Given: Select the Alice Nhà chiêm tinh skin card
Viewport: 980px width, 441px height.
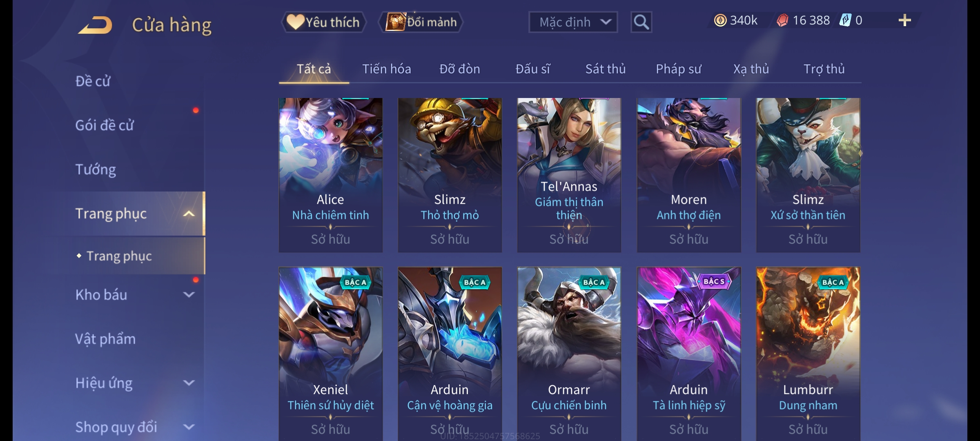Looking at the screenshot, I should 331,175.
